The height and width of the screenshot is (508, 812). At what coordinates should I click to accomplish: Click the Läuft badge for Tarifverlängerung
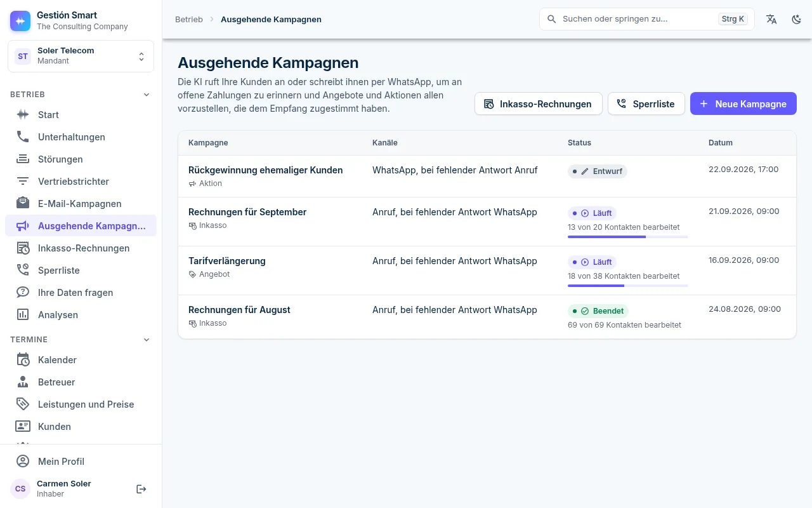click(x=592, y=262)
